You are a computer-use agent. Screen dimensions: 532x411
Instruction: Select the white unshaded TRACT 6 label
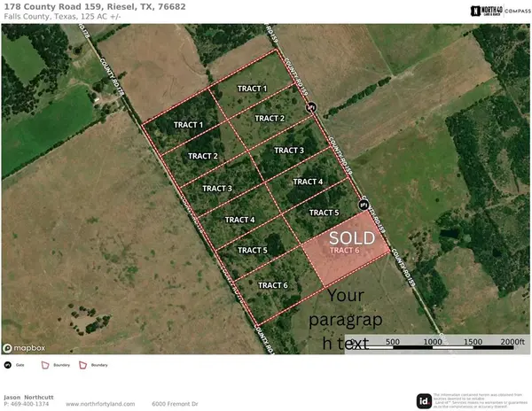pos(273,285)
